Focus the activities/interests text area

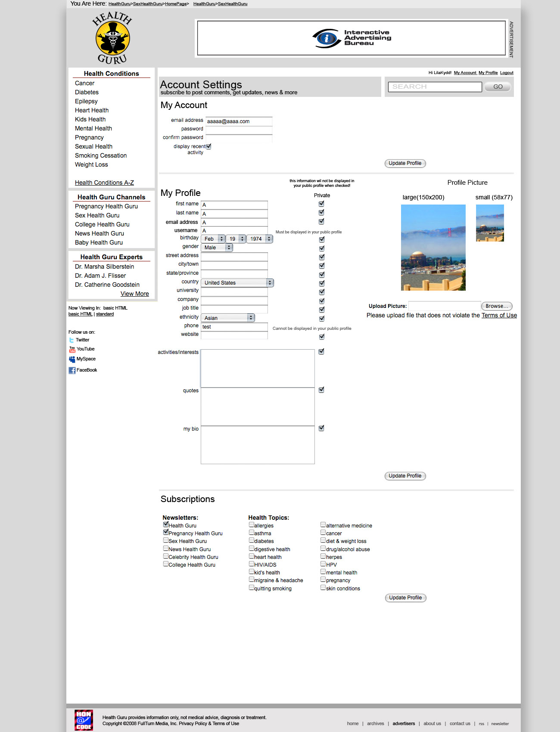click(258, 369)
